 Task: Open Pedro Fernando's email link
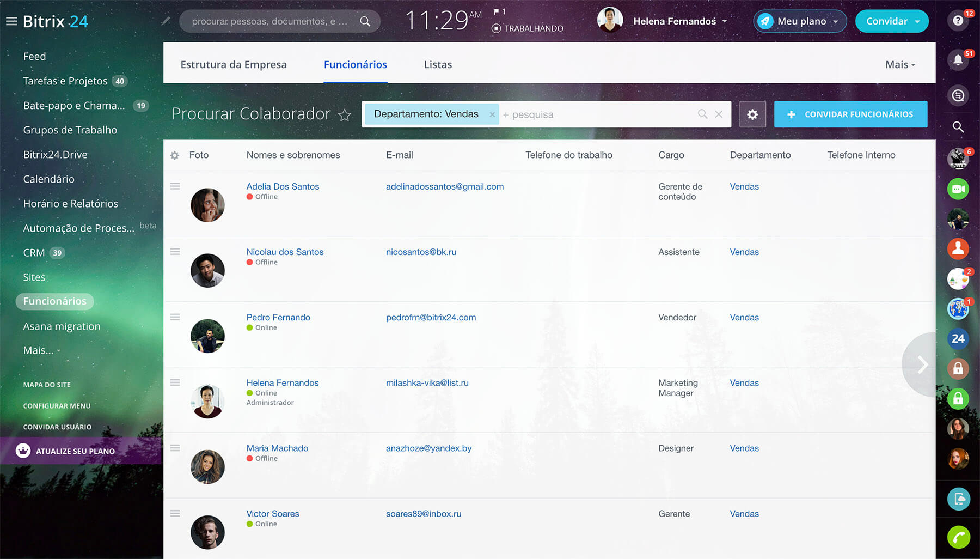pyautogui.click(x=431, y=318)
